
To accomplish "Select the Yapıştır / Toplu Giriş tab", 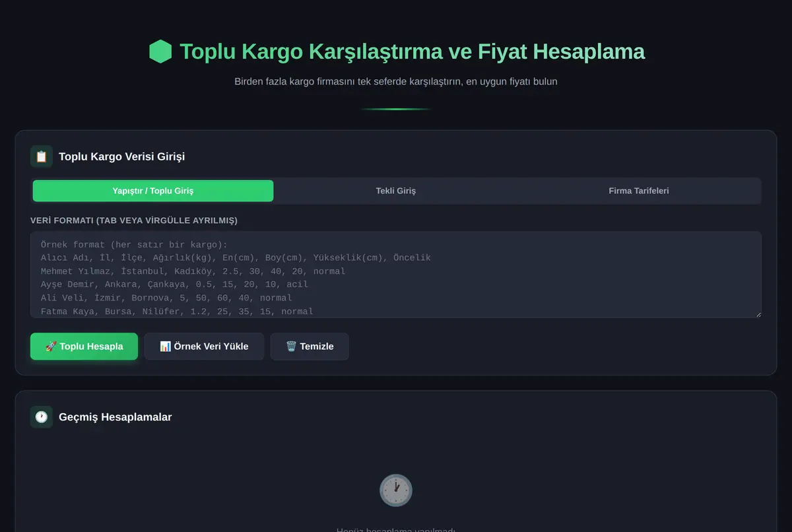I will pyautogui.click(x=153, y=191).
